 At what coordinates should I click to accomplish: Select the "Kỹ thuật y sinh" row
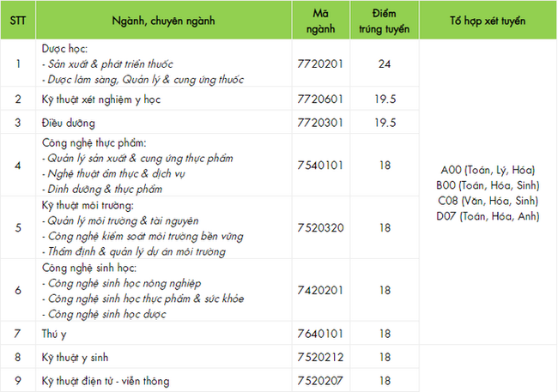point(75,356)
